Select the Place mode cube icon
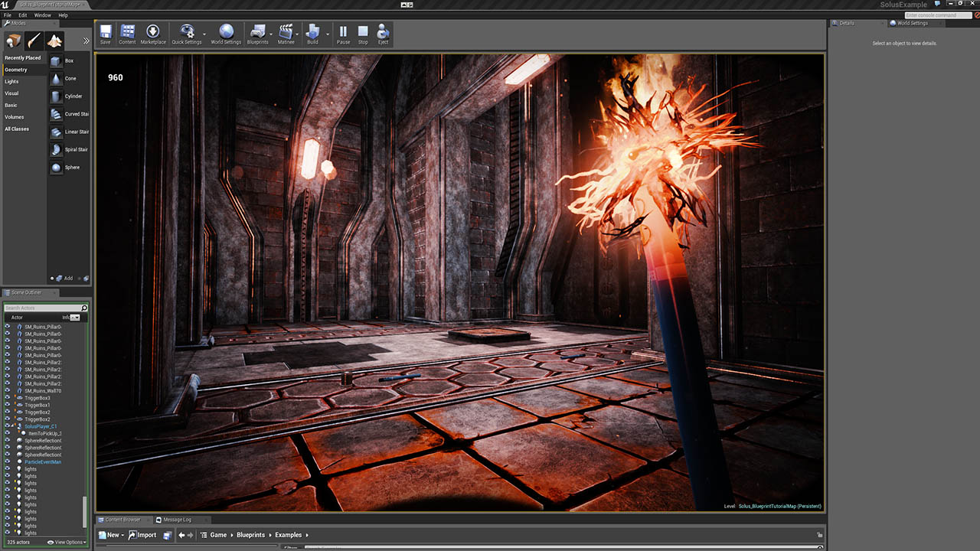980x551 pixels. (13, 41)
